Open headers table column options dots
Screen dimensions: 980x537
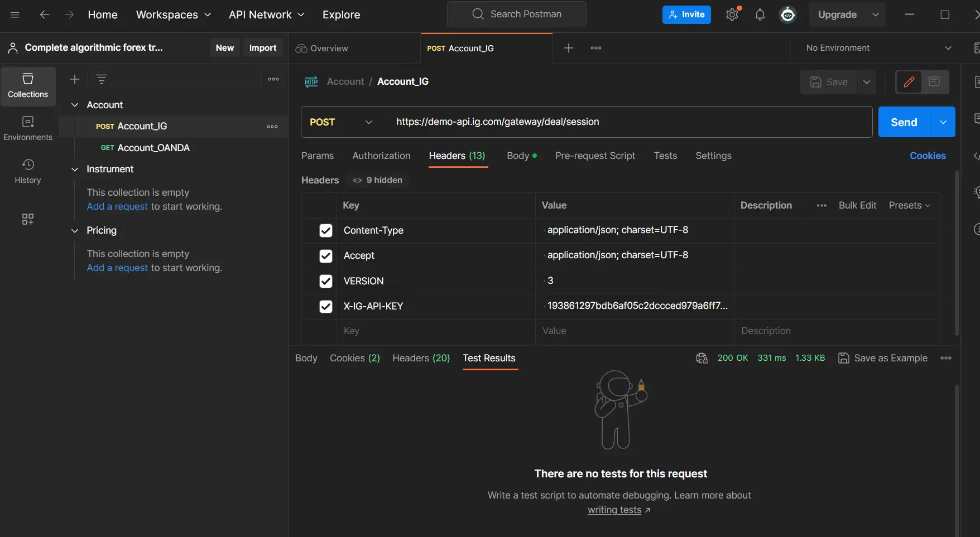822,205
